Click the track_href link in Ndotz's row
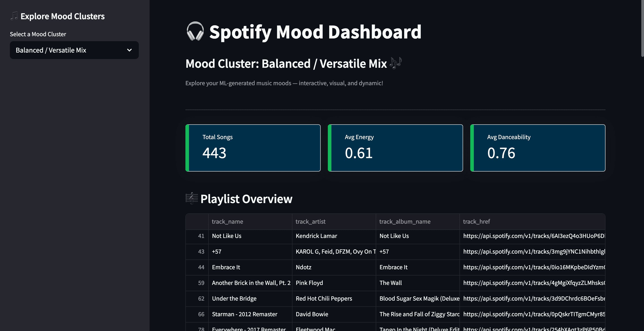The image size is (644, 331). pos(532,267)
